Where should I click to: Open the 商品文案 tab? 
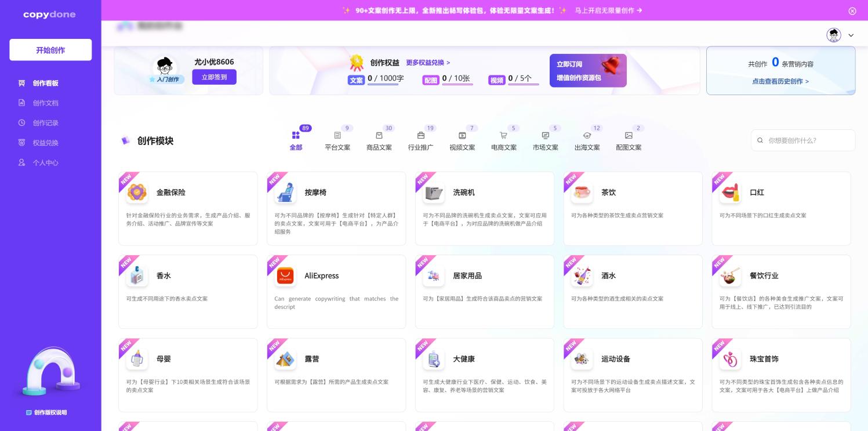(379, 141)
